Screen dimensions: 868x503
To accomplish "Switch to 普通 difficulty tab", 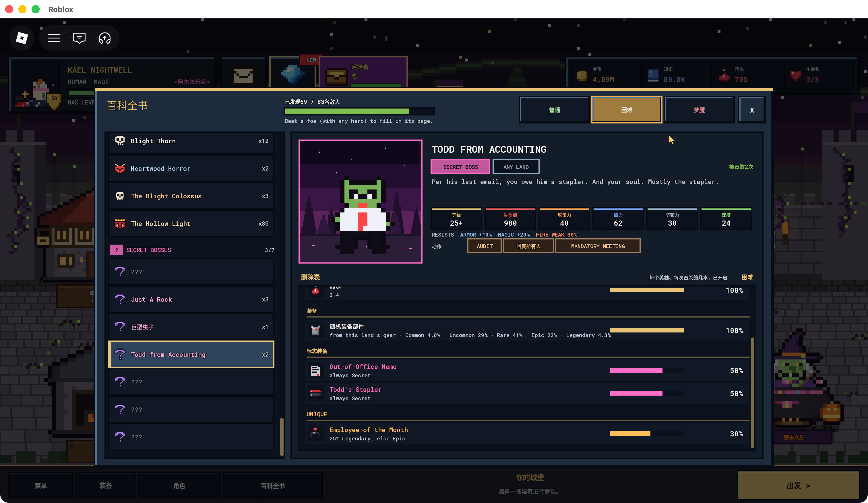I will tap(555, 110).
